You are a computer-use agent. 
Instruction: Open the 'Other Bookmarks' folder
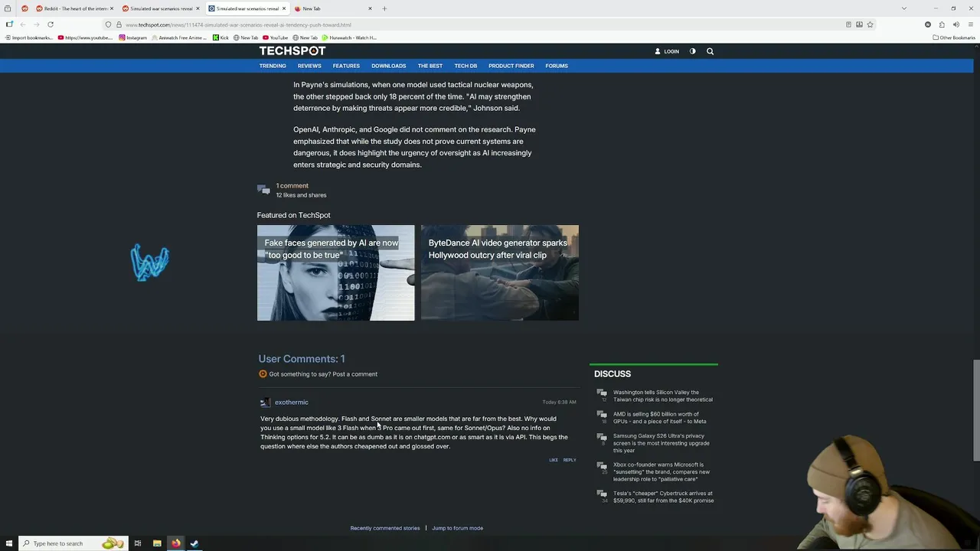(x=954, y=37)
